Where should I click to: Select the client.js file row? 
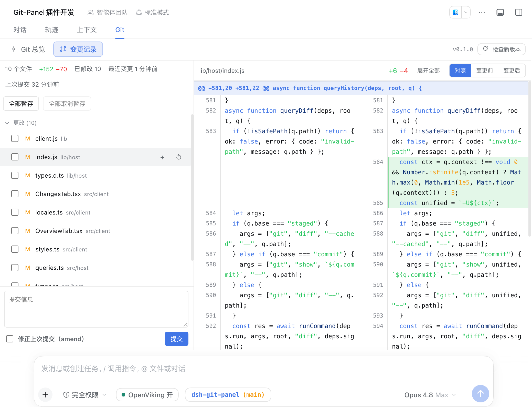point(95,138)
